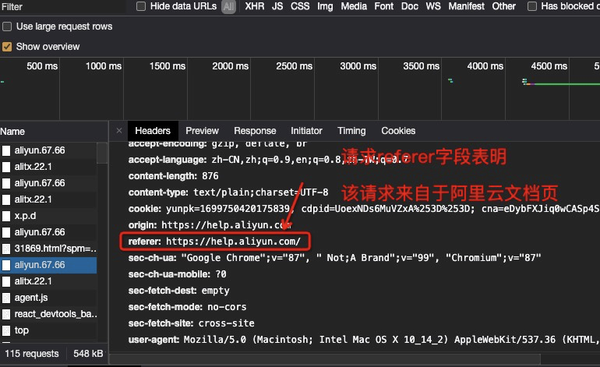The image size is (600, 367).
Task: Click file icon beside x.p.d
Action: point(6,216)
